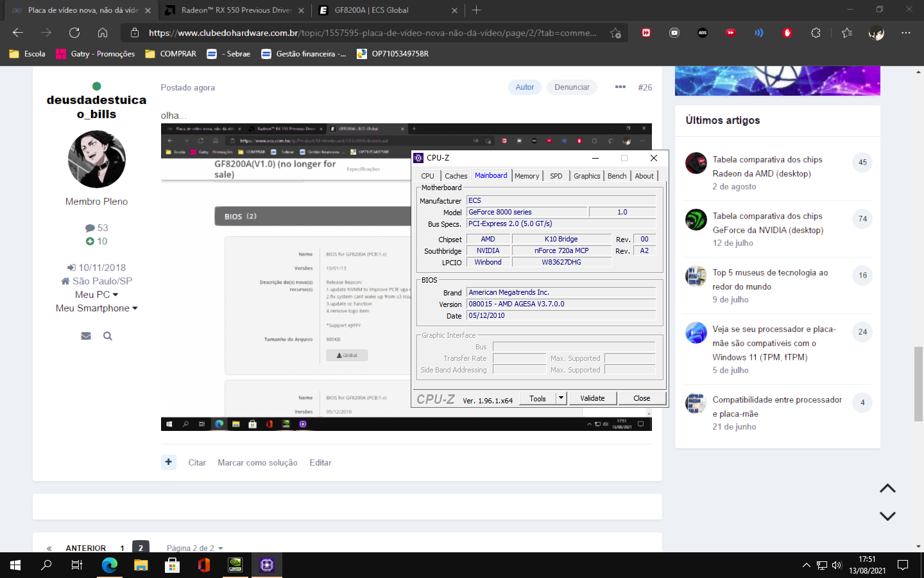Open the volume control in system tray

[837, 565]
